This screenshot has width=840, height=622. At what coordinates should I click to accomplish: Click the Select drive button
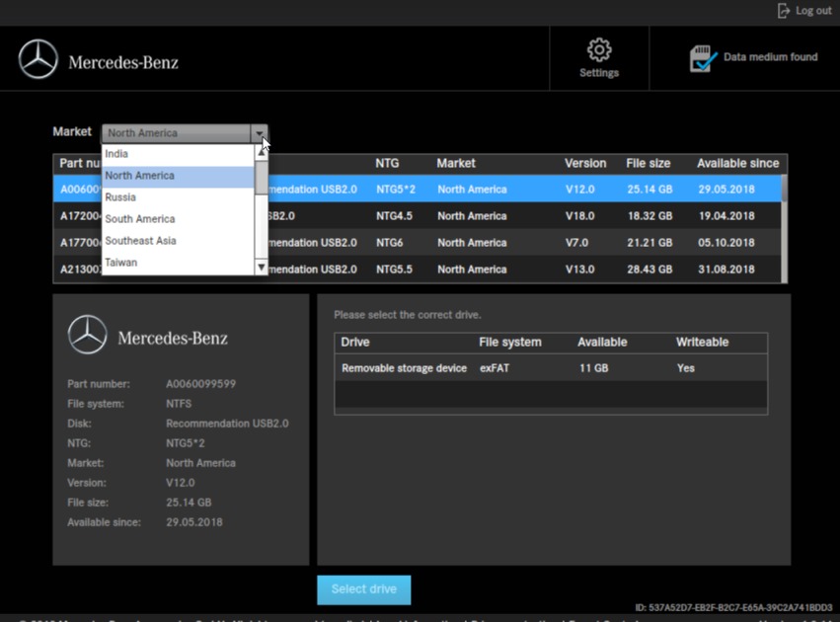[364, 589]
